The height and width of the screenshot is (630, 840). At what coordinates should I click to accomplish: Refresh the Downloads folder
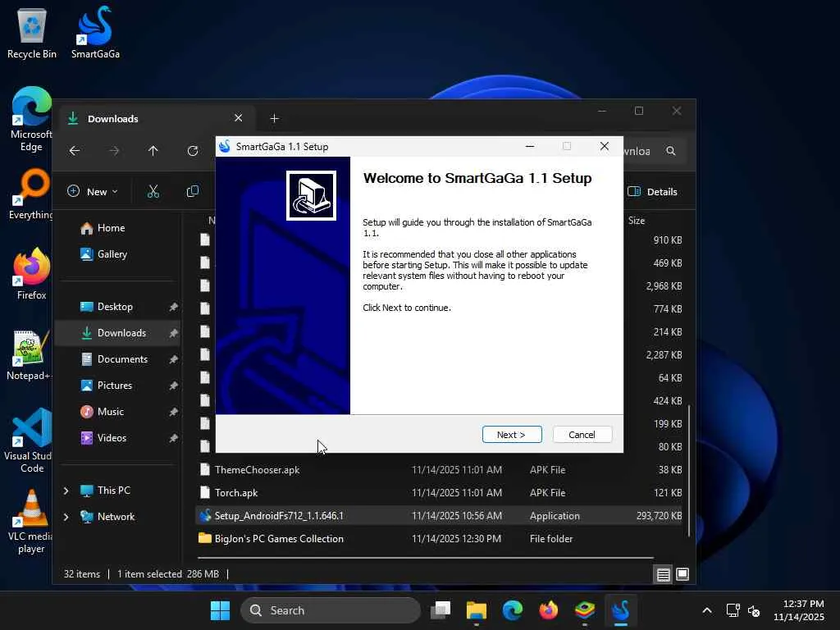(x=193, y=151)
